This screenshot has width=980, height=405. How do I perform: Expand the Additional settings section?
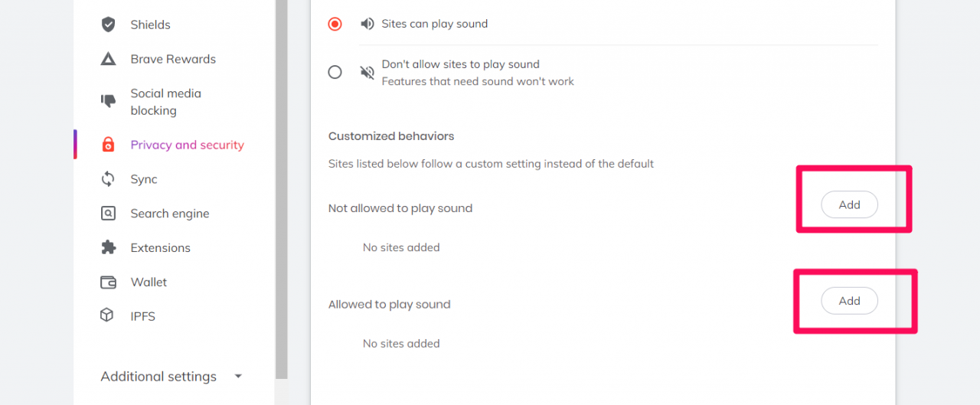pyautogui.click(x=158, y=377)
